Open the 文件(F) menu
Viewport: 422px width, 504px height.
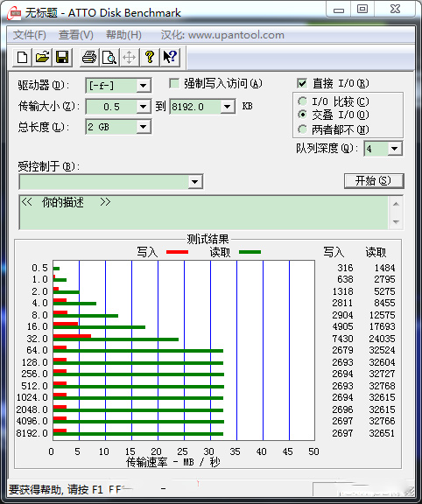pyautogui.click(x=29, y=35)
